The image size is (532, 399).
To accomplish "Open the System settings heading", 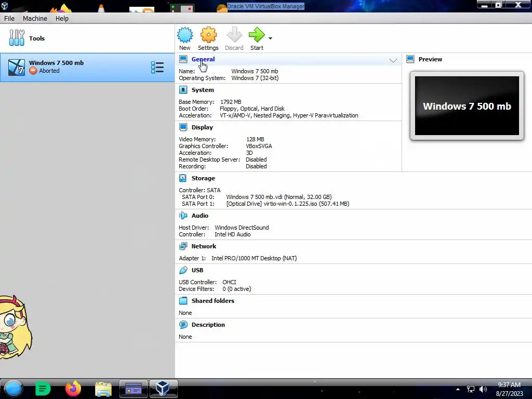I will [203, 90].
